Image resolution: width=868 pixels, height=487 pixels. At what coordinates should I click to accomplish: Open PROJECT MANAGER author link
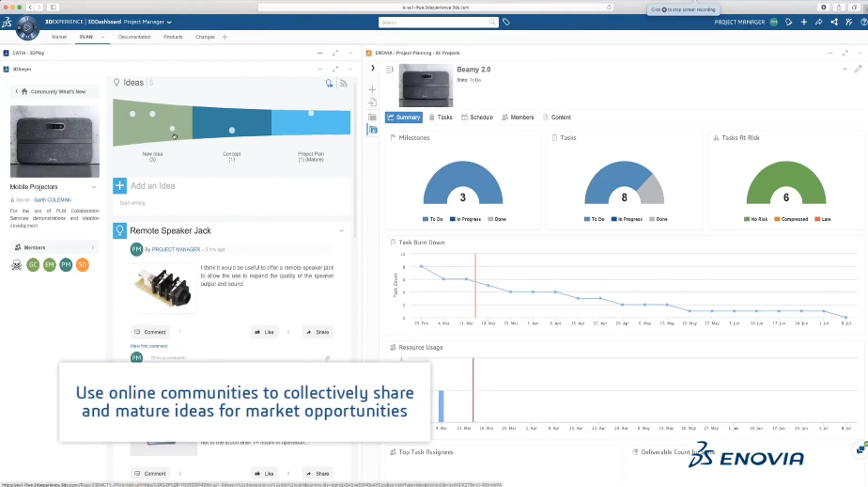click(176, 250)
